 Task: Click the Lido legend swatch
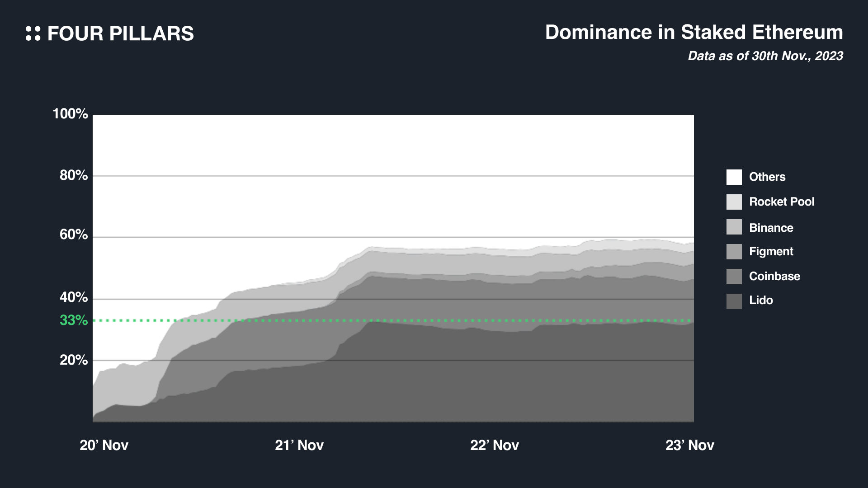pyautogui.click(x=734, y=301)
